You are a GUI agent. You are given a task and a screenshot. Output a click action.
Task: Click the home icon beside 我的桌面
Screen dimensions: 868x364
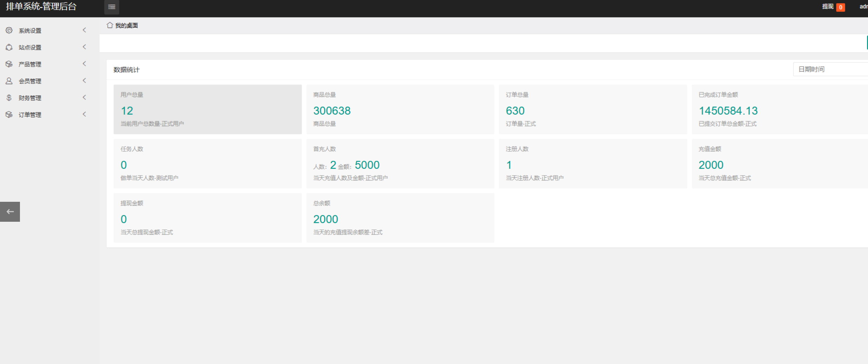[110, 25]
